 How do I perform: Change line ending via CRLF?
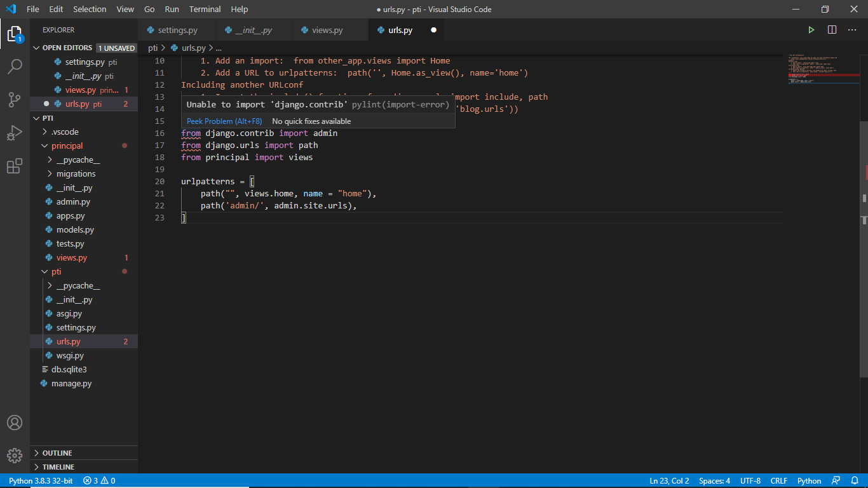(779, 481)
